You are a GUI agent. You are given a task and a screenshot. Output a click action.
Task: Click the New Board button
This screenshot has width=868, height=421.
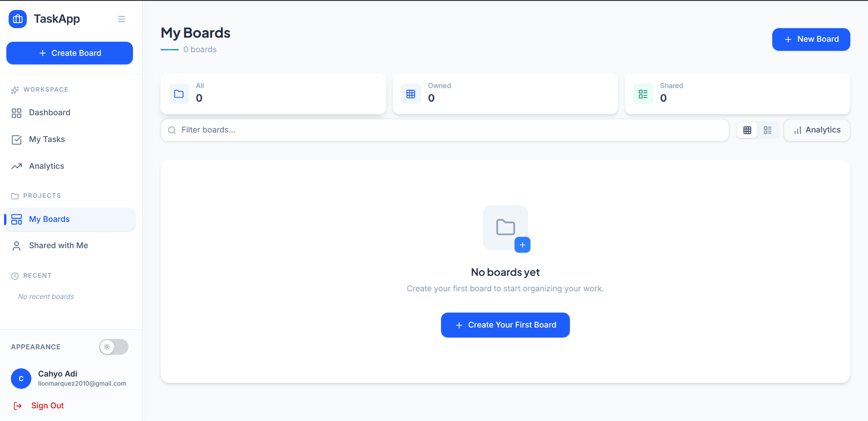811,39
